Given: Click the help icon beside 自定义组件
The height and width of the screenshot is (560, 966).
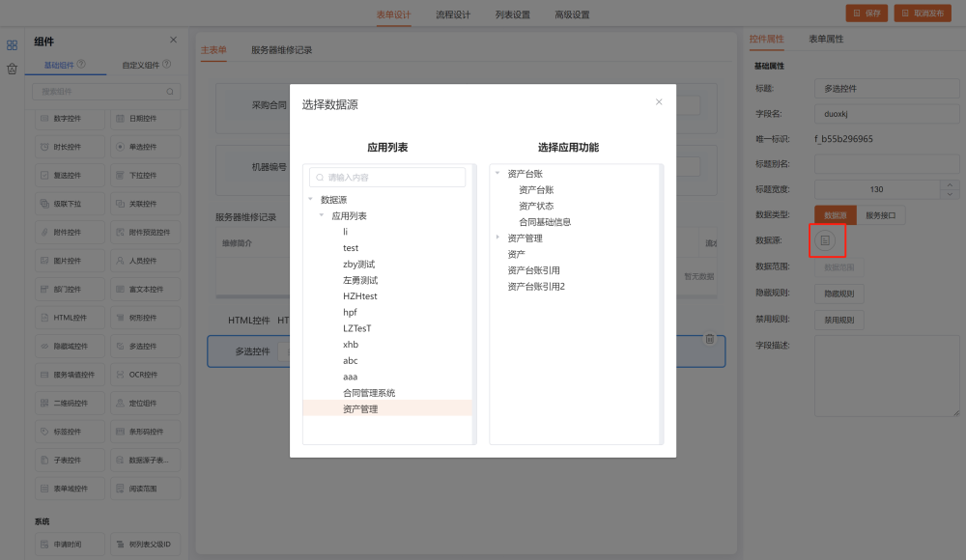Looking at the screenshot, I should tap(167, 65).
